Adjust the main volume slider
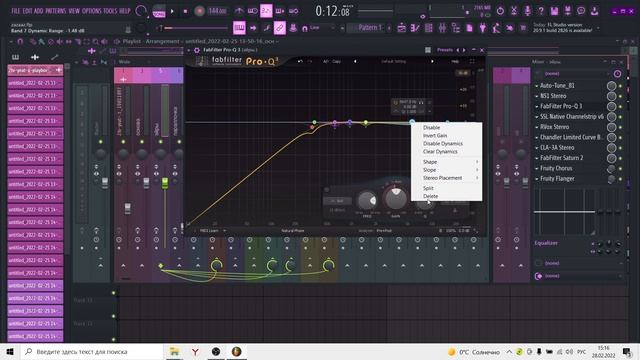Viewport: 640px width, 360px height. (x=196, y=28)
